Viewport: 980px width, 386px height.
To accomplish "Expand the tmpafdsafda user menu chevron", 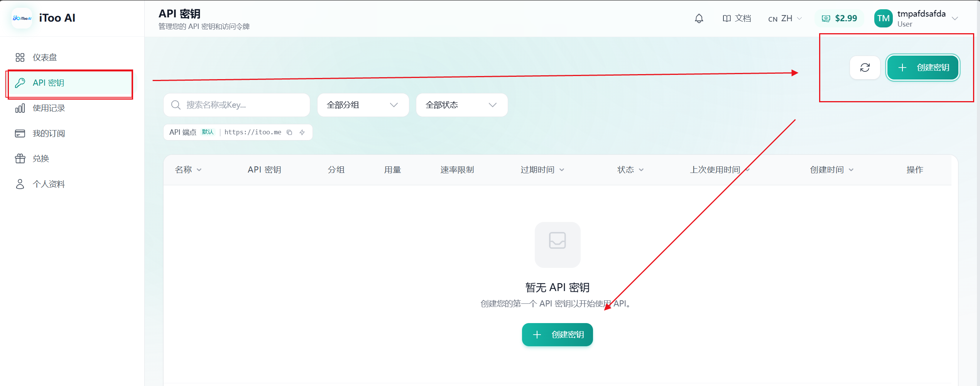I will [955, 19].
